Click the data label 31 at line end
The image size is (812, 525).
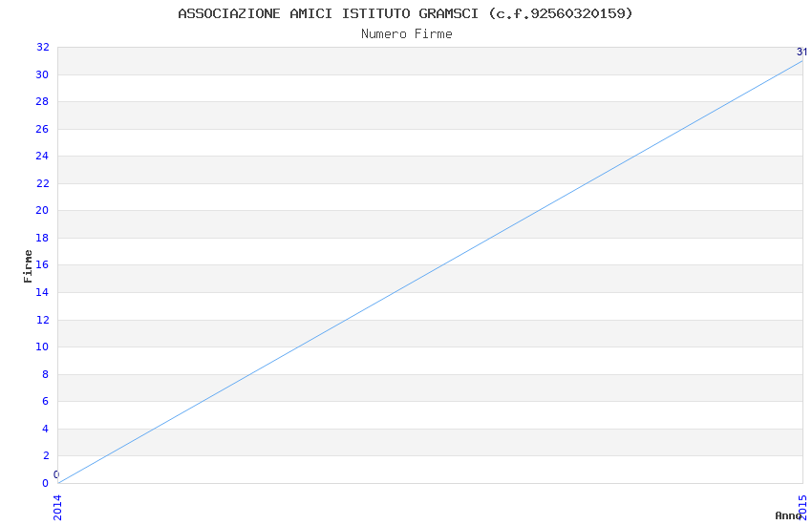(x=801, y=52)
